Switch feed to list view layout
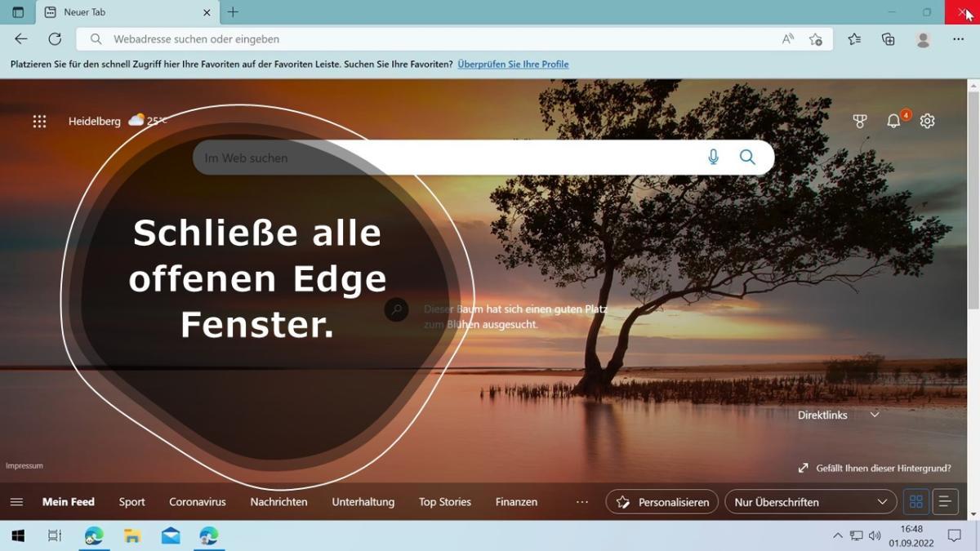 coord(945,502)
